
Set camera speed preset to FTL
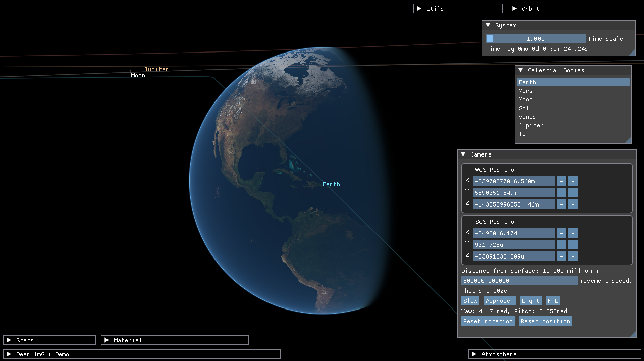point(553,300)
